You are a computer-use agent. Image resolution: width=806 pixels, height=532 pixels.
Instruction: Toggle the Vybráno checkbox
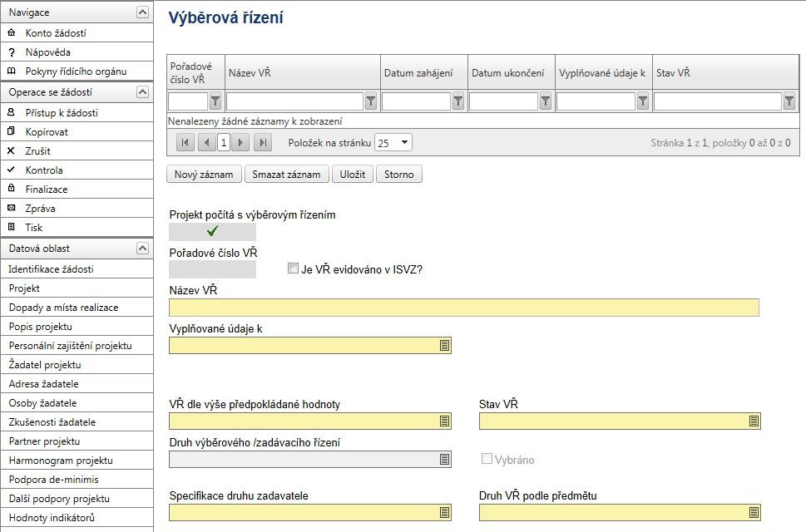click(487, 459)
